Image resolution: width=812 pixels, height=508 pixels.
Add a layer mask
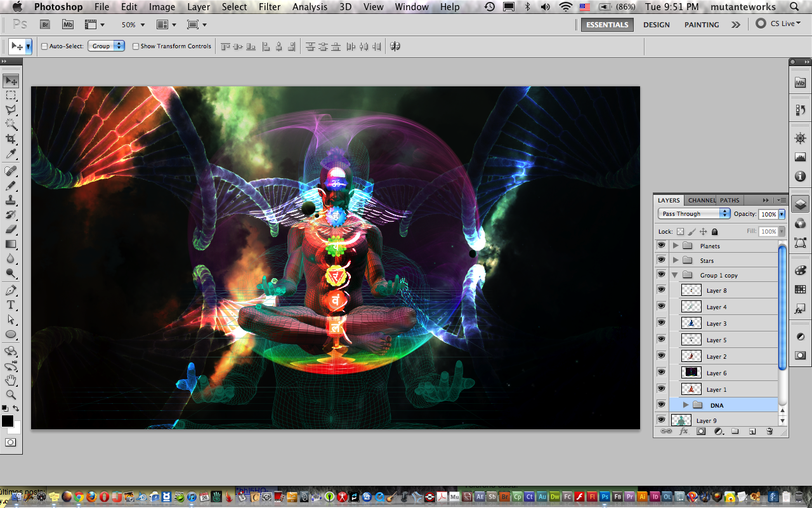point(701,431)
